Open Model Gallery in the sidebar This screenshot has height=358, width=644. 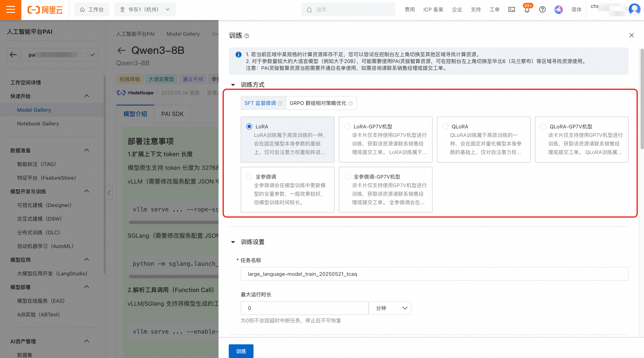(x=34, y=110)
